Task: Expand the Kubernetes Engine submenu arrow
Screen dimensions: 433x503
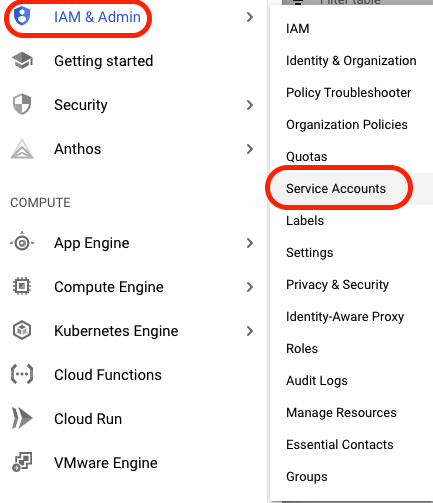Action: [x=250, y=331]
